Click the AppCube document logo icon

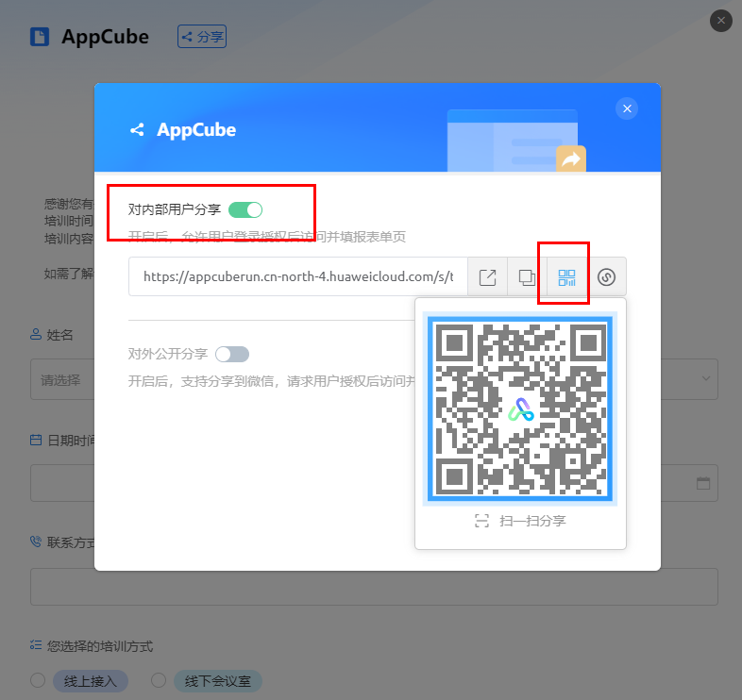(x=40, y=37)
